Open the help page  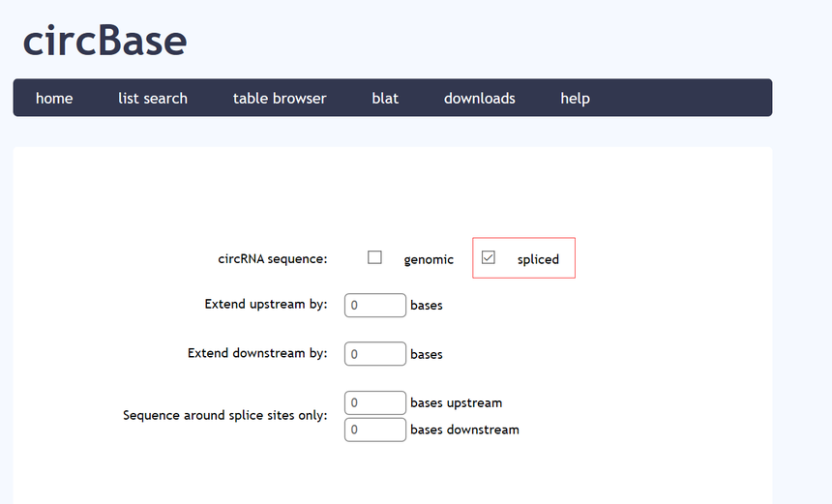575,98
